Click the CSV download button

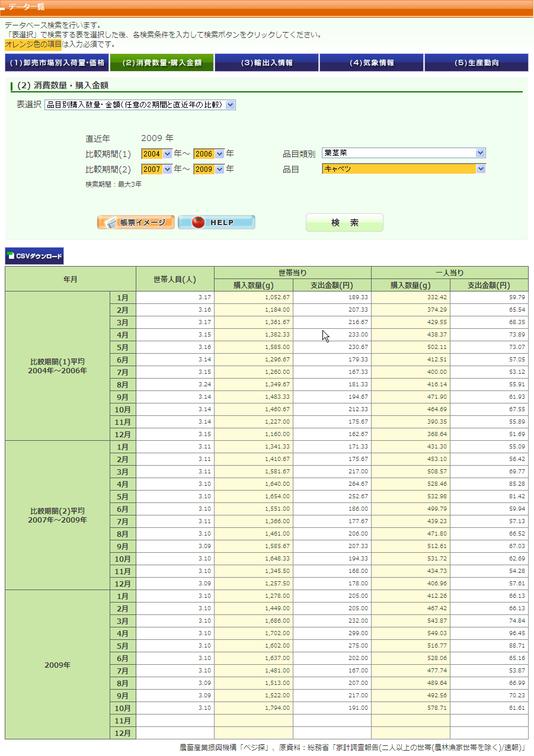coord(34,256)
